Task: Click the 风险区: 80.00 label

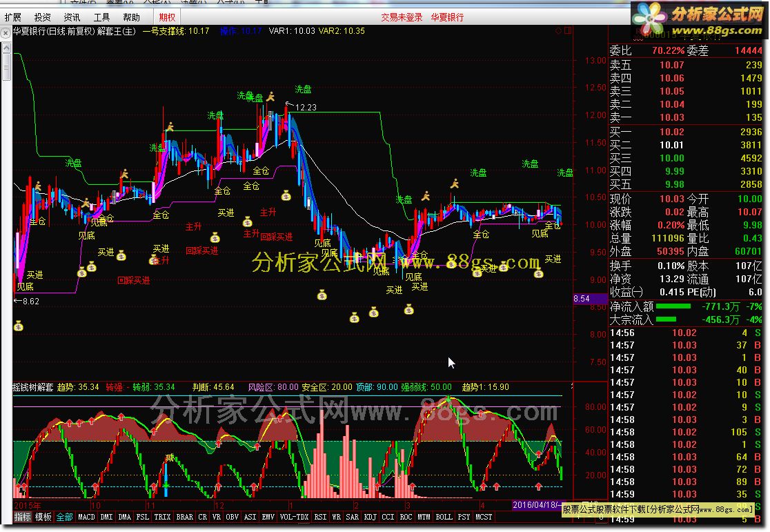Action: coord(273,387)
